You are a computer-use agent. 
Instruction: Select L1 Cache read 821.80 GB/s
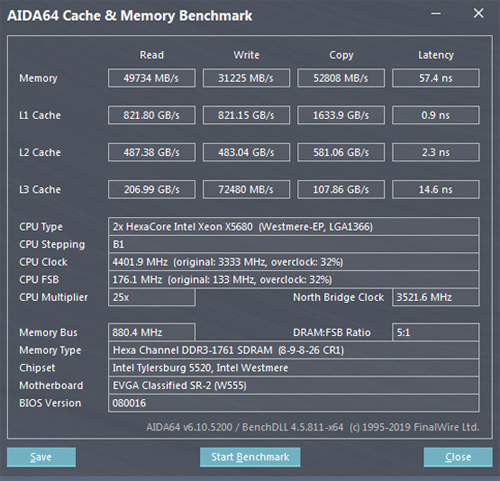pos(151,115)
